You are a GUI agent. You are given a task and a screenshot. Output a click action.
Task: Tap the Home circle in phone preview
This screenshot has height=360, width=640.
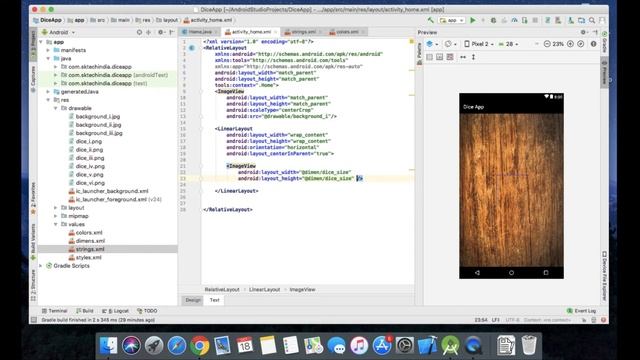[511, 272]
